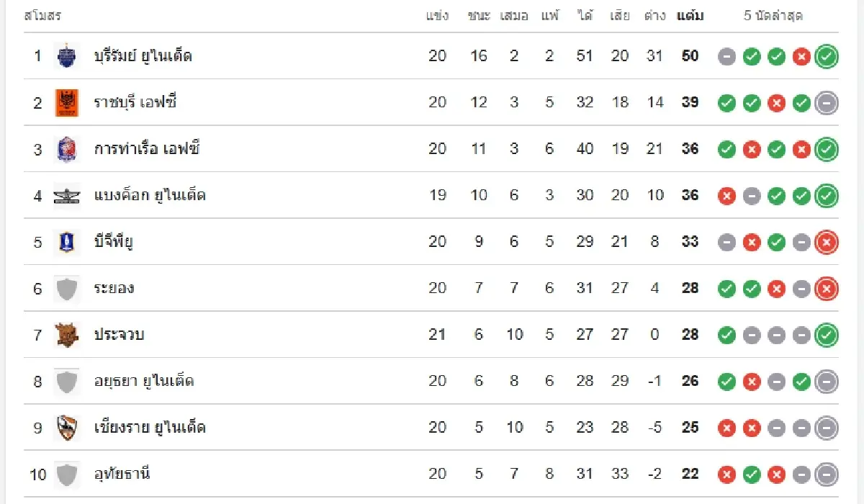Click the Prachuap (ประจวบ) club crest

(x=66, y=335)
